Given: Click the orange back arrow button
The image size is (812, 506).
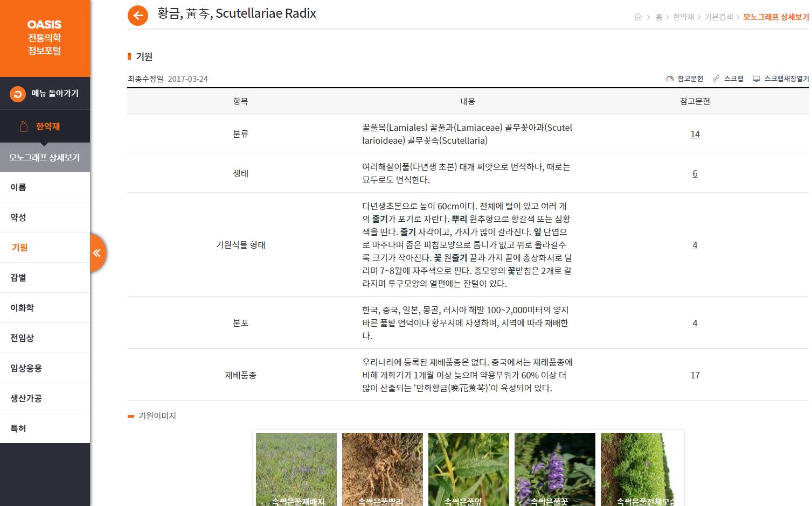Looking at the screenshot, I should [138, 16].
